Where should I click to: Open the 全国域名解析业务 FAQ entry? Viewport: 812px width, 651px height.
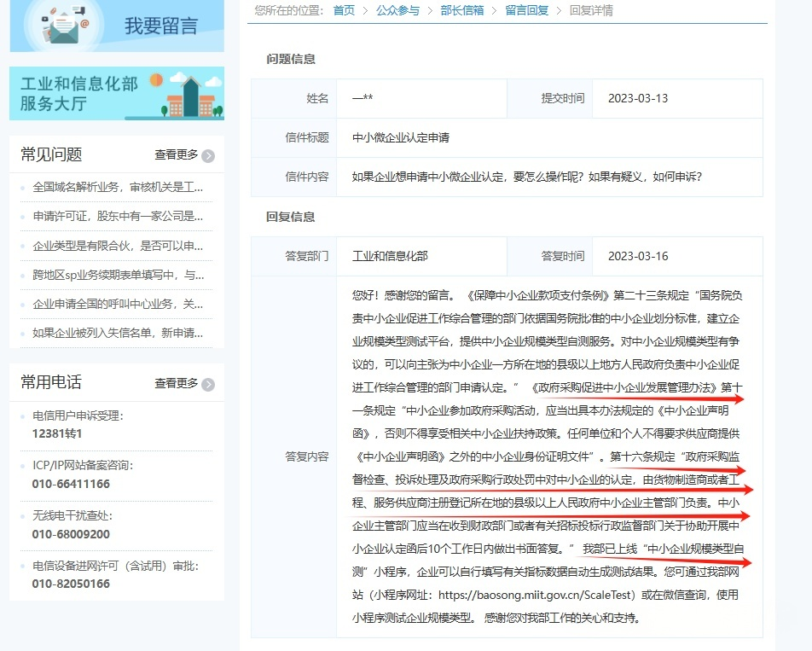coord(118,187)
